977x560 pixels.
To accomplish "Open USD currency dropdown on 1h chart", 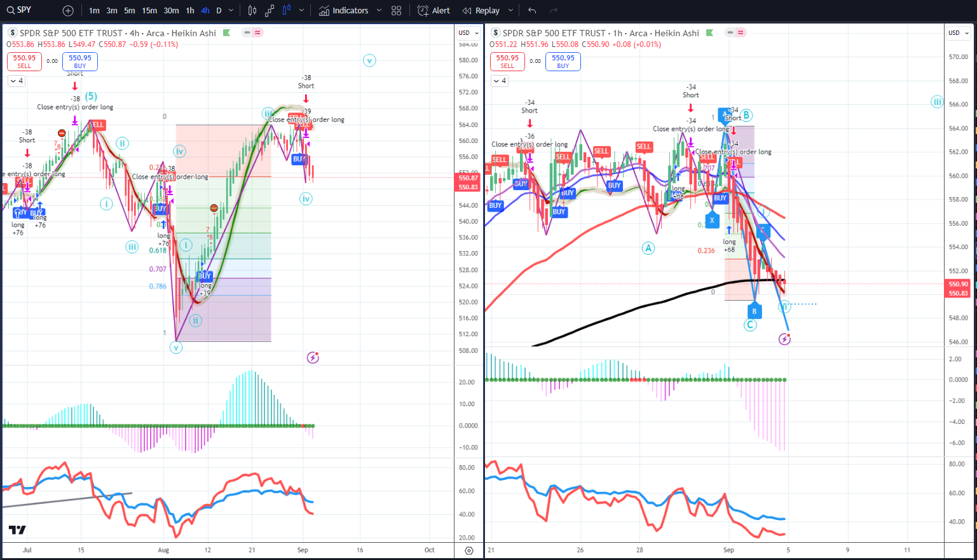I will 959,33.
